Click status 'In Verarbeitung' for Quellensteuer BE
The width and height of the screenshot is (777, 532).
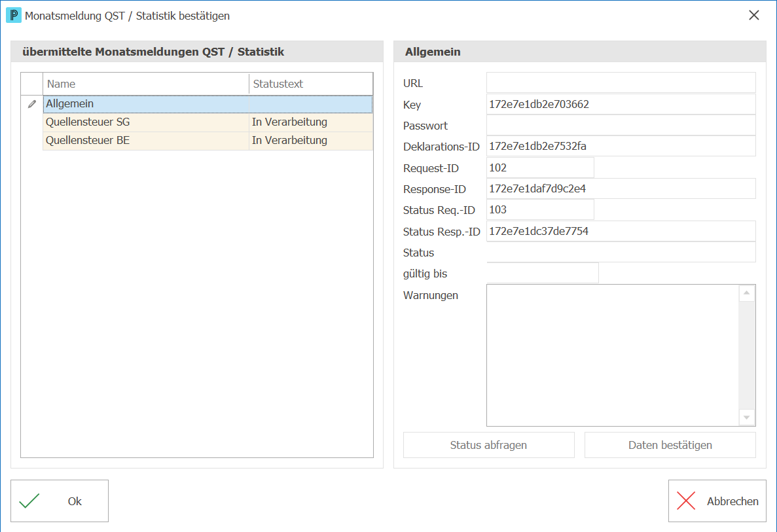[x=289, y=140]
